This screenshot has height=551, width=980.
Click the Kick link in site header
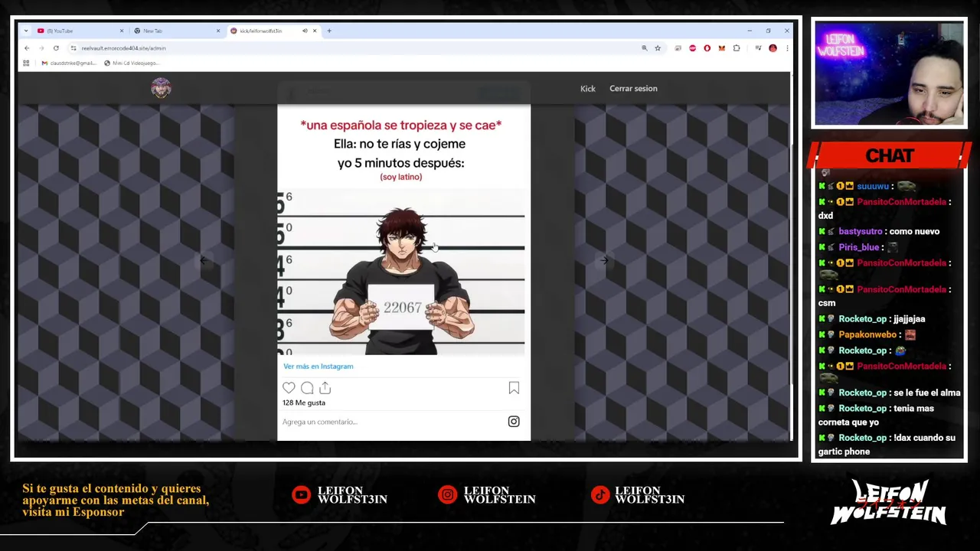tap(587, 89)
